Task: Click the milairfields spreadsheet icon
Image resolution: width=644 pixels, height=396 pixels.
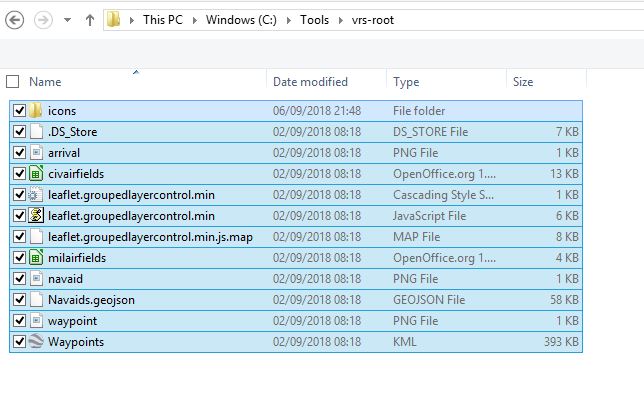Action: tap(36, 258)
